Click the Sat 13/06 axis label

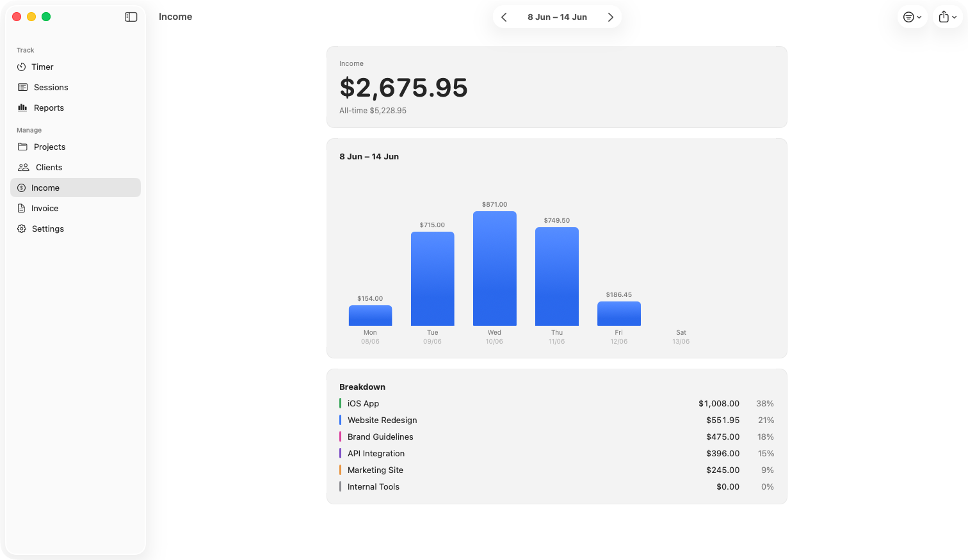coord(681,337)
